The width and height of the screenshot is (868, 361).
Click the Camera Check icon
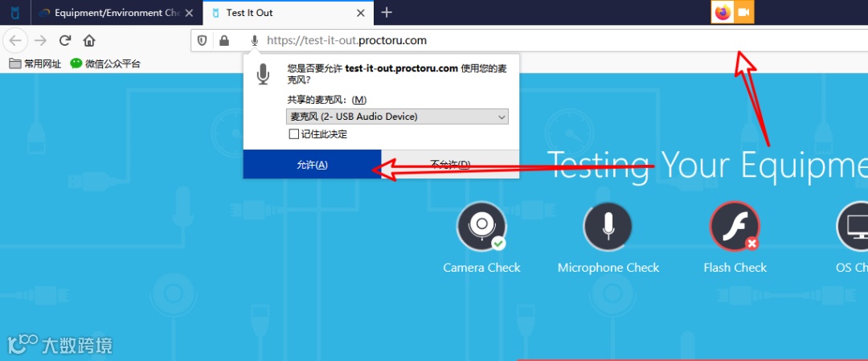tap(481, 227)
